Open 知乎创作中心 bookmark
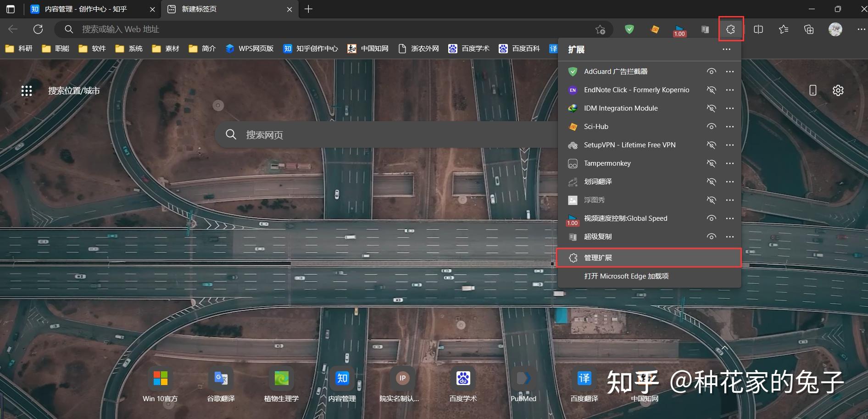The height and width of the screenshot is (419, 868). [x=311, y=49]
